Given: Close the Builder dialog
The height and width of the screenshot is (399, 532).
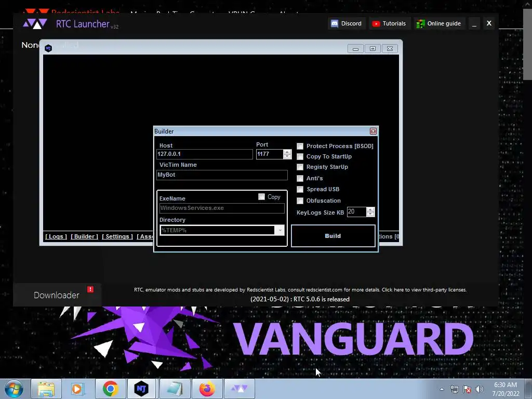Looking at the screenshot, I should (373, 131).
